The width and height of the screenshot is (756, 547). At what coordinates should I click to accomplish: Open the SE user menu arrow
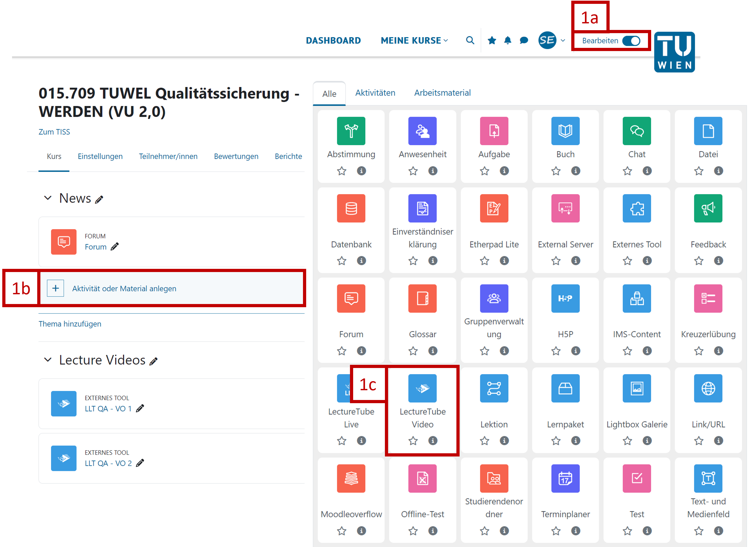click(563, 41)
